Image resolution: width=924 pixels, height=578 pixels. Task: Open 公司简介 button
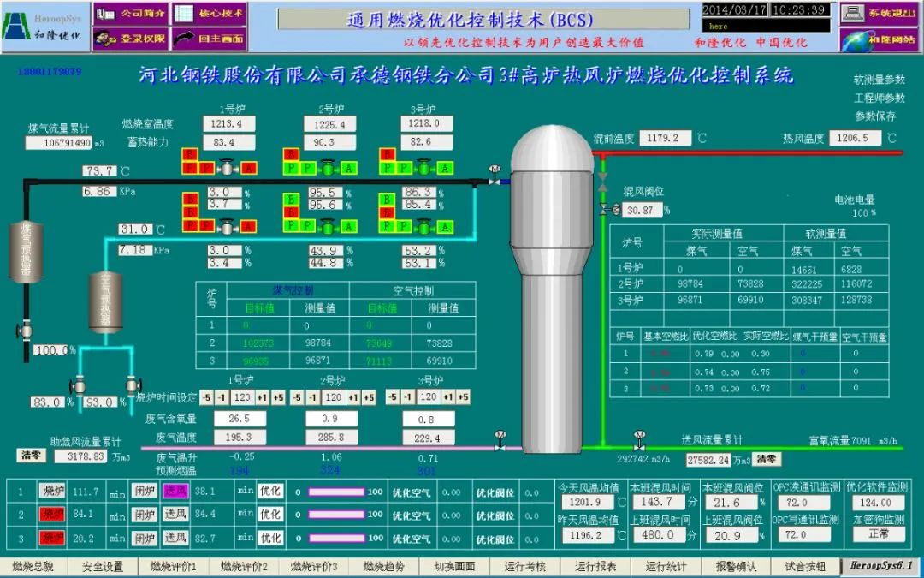[x=130, y=14]
